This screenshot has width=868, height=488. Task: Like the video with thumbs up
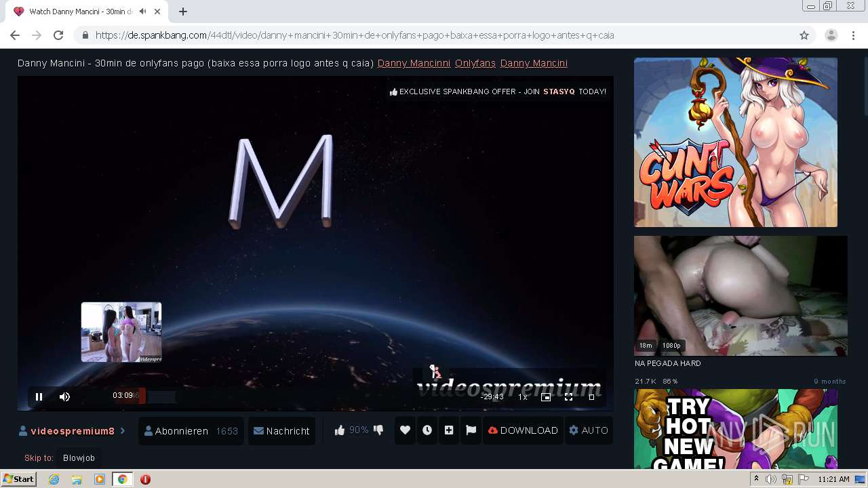(340, 430)
